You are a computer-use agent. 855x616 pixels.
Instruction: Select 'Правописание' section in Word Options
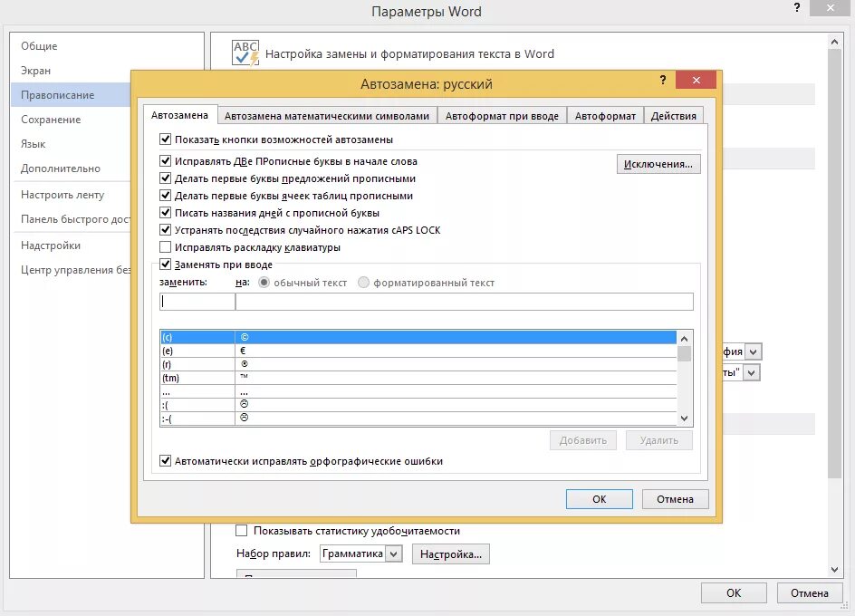(71, 95)
